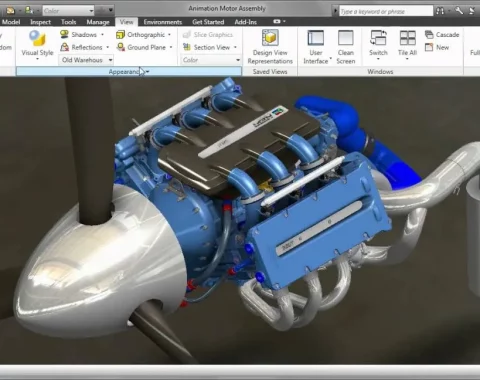Open Design View Representations

tap(270, 46)
